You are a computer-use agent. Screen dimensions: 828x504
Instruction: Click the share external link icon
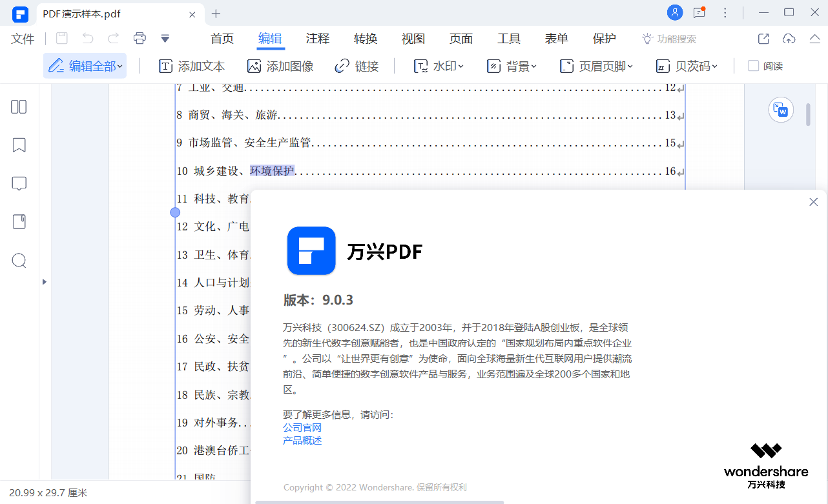pyautogui.click(x=763, y=39)
